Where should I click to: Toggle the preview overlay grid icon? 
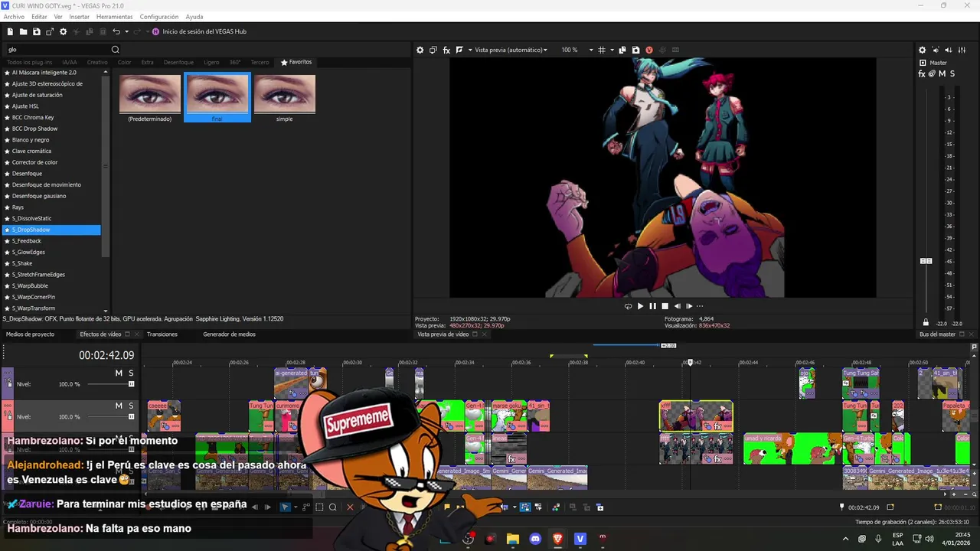pos(602,50)
